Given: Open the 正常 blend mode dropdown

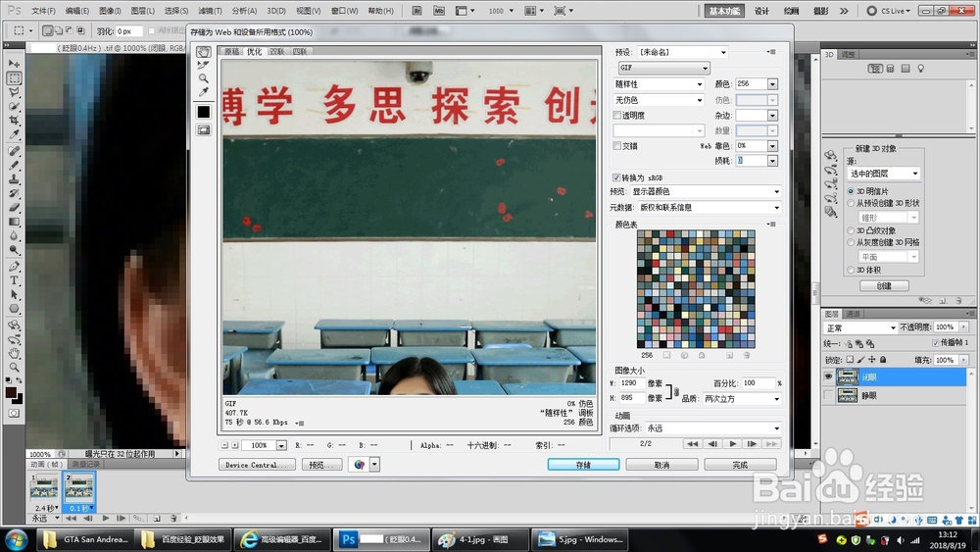Looking at the screenshot, I should [860, 327].
